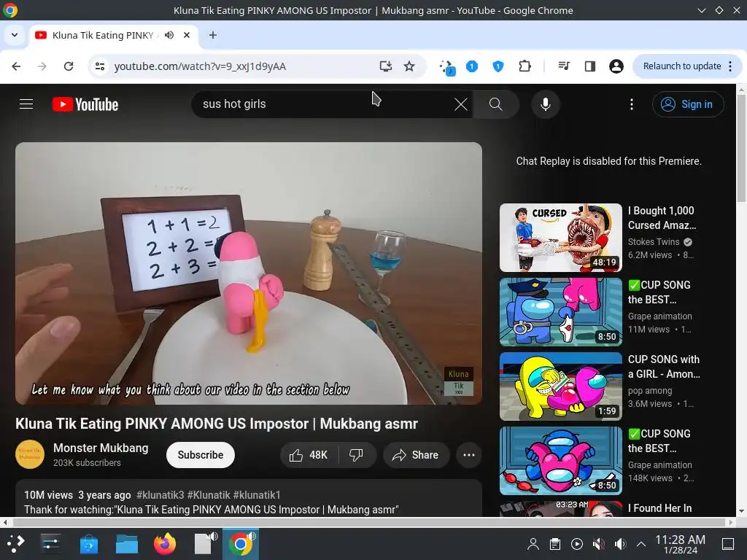Submit search with magnifier button

[496, 104]
